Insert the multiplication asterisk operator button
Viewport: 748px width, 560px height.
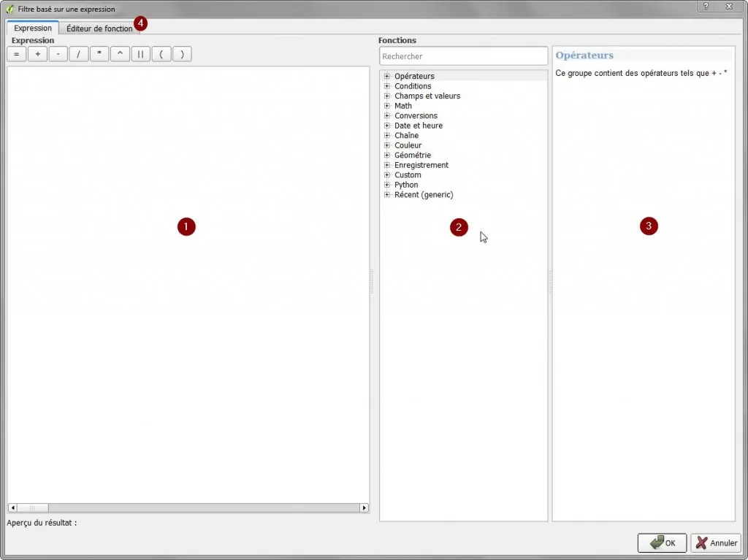click(x=99, y=54)
